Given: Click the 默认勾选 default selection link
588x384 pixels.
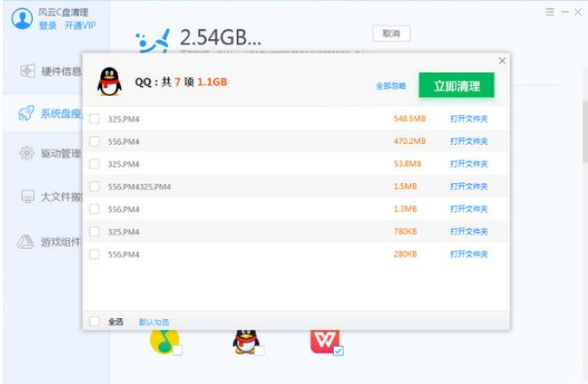Looking at the screenshot, I should (x=154, y=322).
